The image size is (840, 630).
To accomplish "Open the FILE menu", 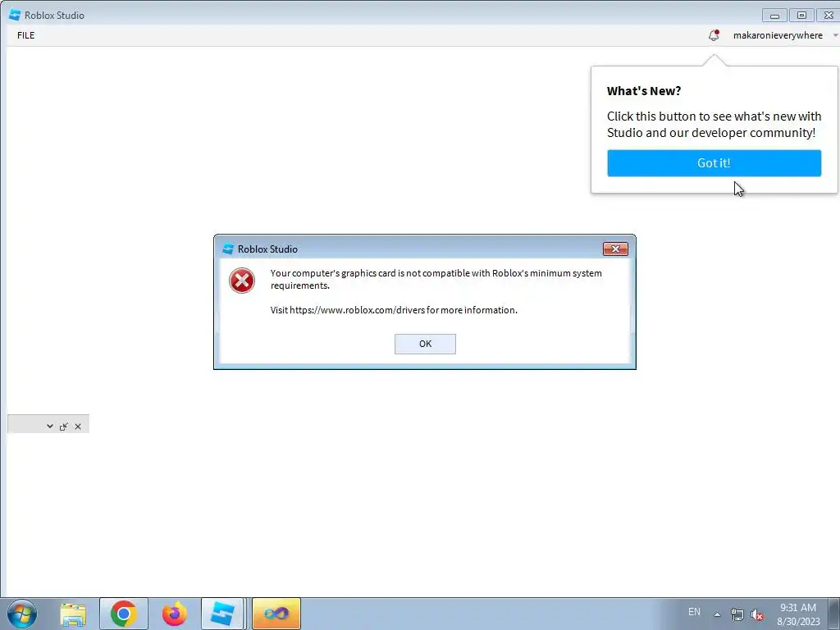I will click(25, 35).
